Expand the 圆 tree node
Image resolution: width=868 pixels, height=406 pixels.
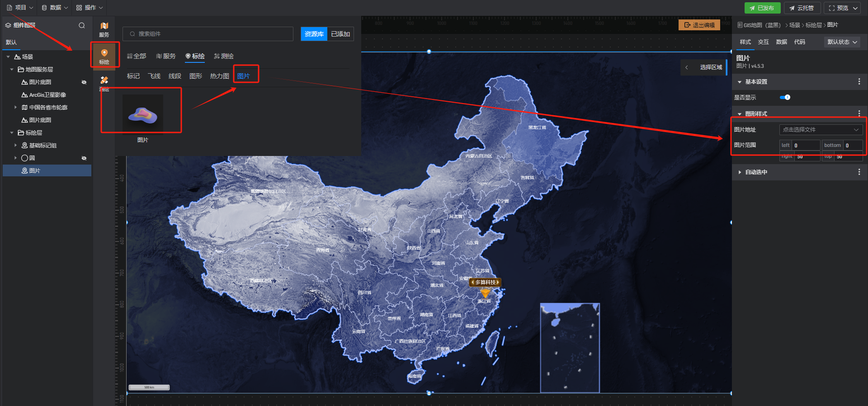(15, 158)
